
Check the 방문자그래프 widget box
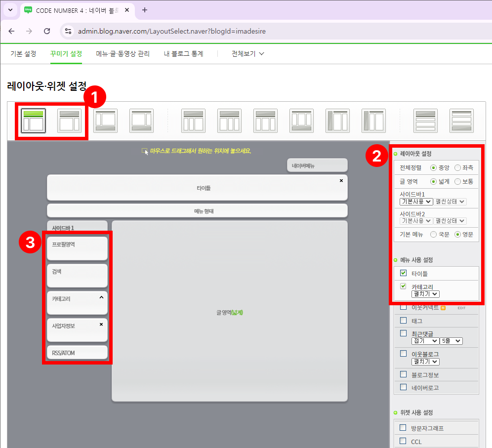[x=403, y=428]
